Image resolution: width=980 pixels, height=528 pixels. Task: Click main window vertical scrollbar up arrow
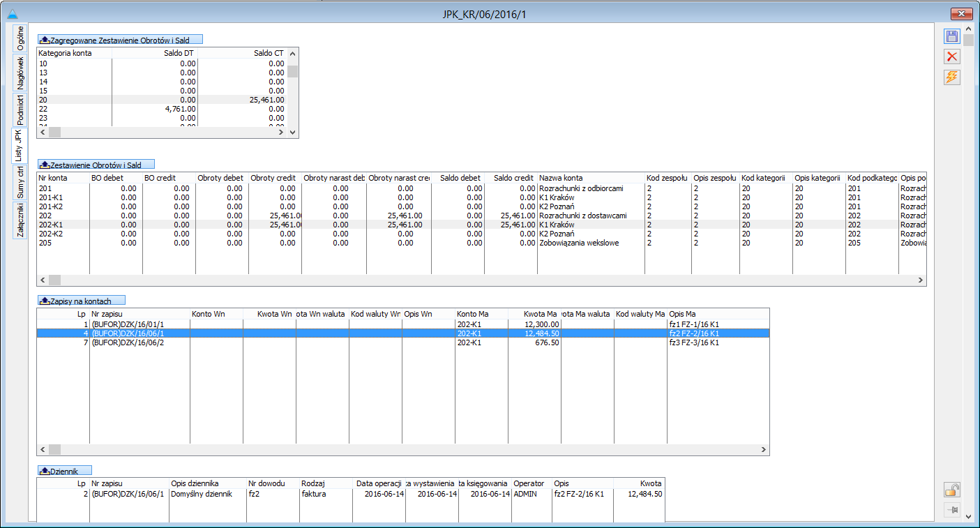coord(969,29)
